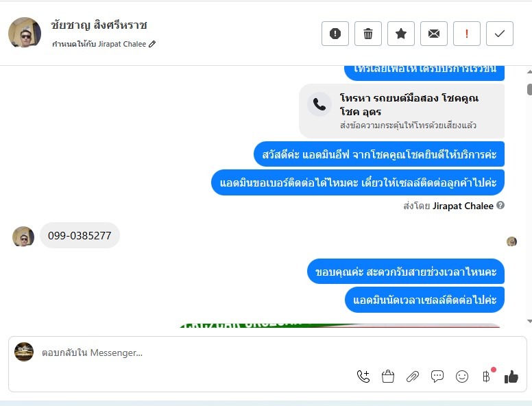Mark conversation as spam with the exclamation-octagon icon
532x406 pixels.
(x=335, y=34)
